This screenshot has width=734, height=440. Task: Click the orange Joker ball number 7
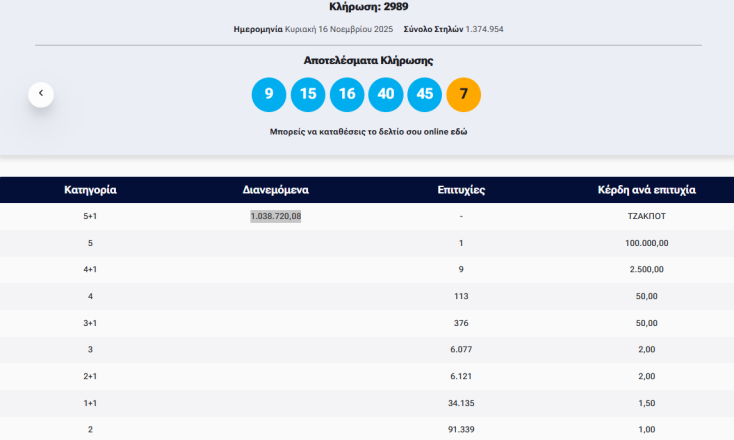tap(464, 95)
